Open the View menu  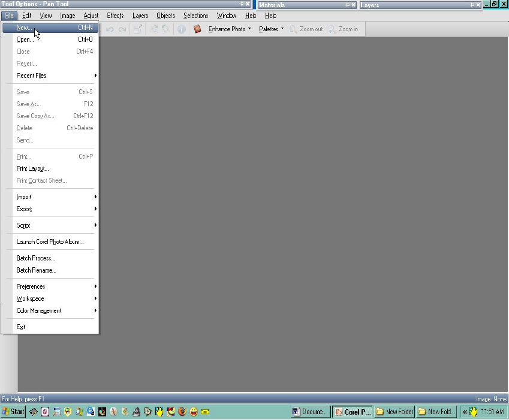[x=46, y=16]
